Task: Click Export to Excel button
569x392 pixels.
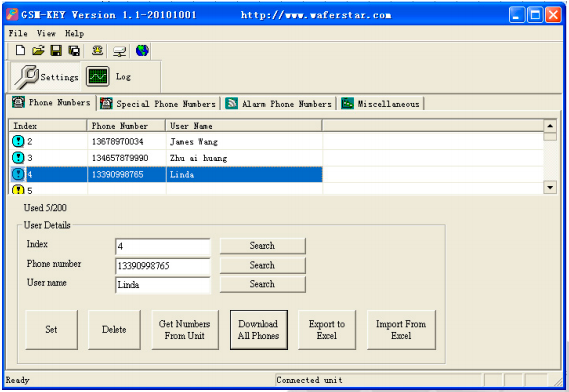Action: (x=327, y=330)
